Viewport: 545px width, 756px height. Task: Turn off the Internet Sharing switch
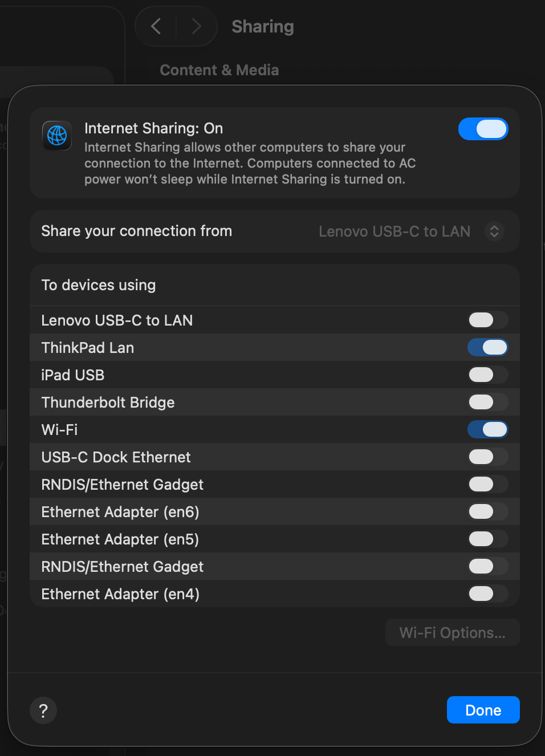[x=483, y=129]
